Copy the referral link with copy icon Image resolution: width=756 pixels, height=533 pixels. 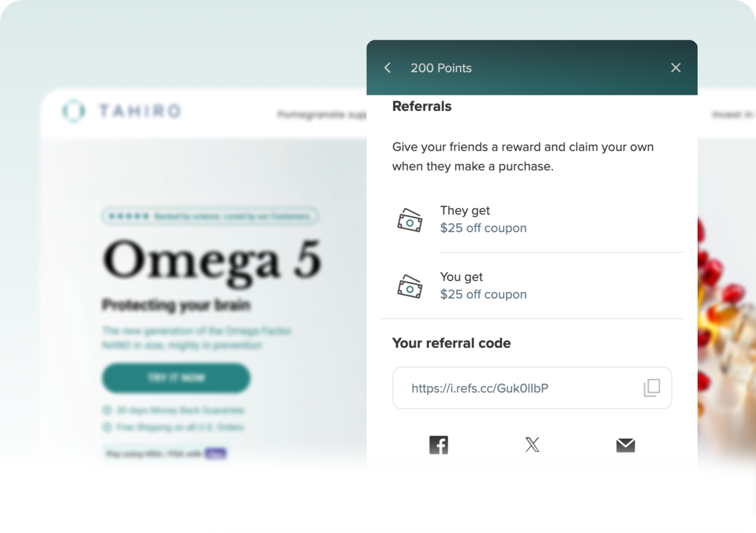(652, 388)
